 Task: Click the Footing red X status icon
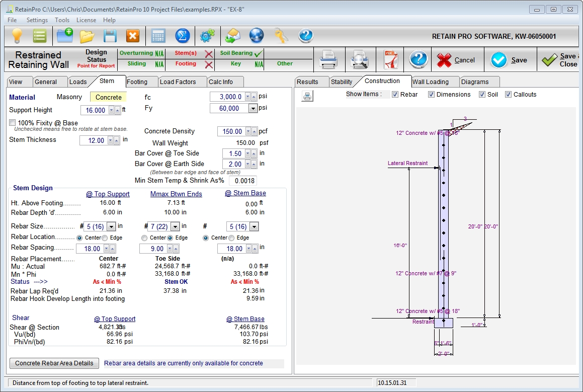pos(209,65)
